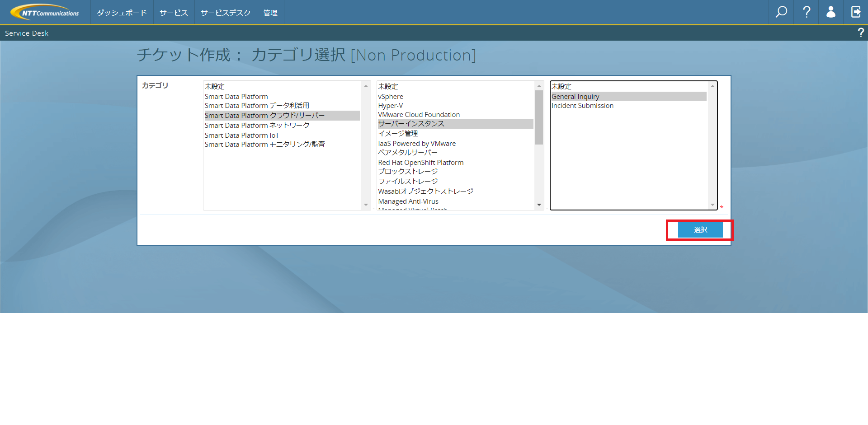Click first list scrollbar down arrow
The width and height of the screenshot is (868, 425).
click(x=366, y=205)
